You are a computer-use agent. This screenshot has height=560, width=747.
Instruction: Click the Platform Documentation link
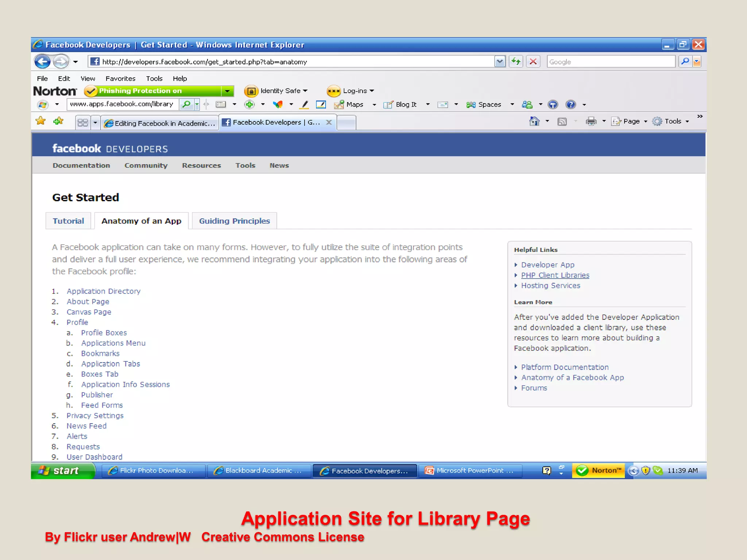(565, 367)
